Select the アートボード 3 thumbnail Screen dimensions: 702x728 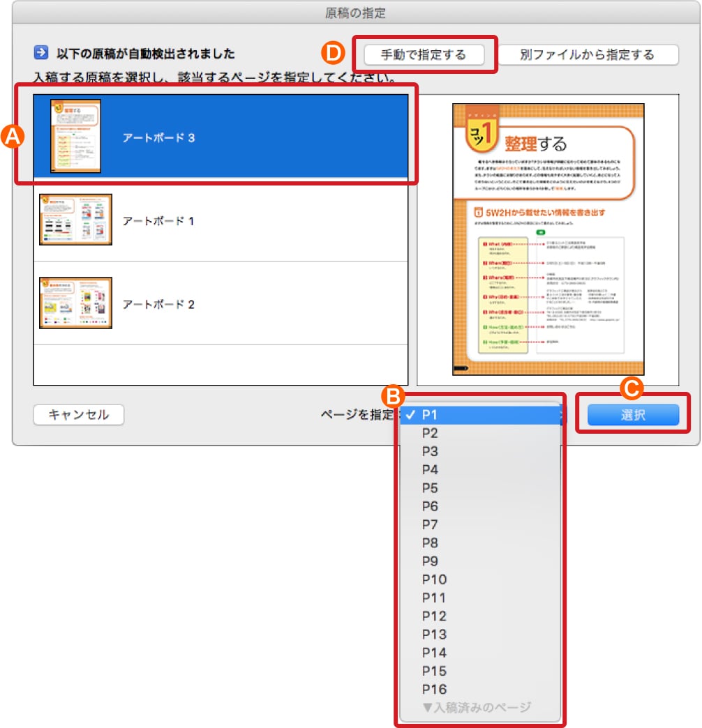pyautogui.click(x=75, y=136)
